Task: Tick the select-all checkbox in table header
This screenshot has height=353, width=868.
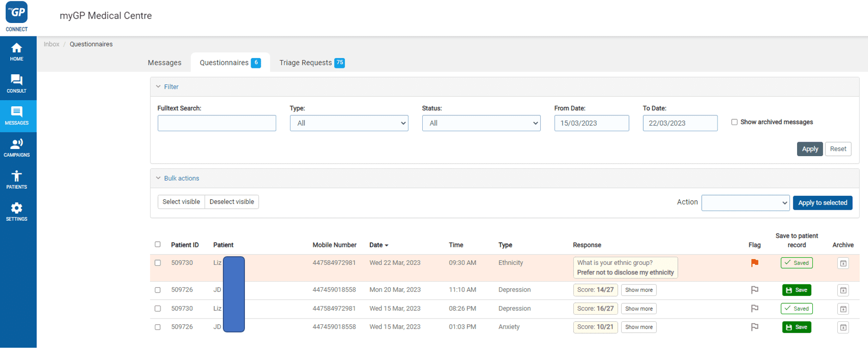Action: tap(158, 244)
